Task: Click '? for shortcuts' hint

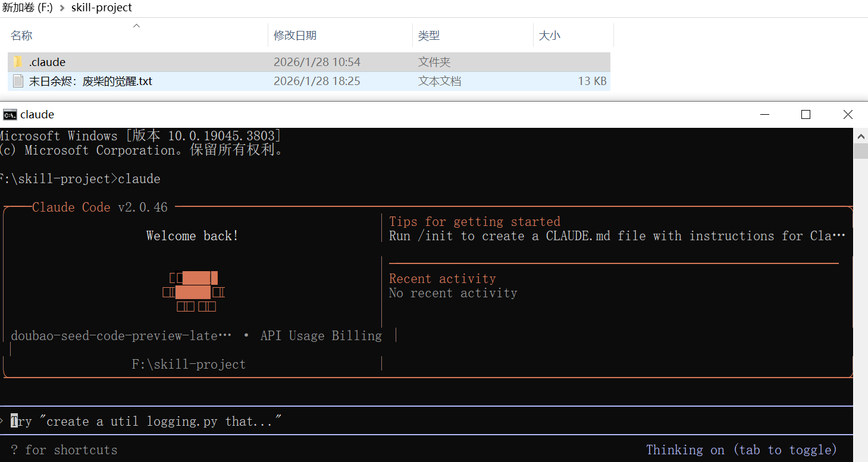Action: pos(64,450)
